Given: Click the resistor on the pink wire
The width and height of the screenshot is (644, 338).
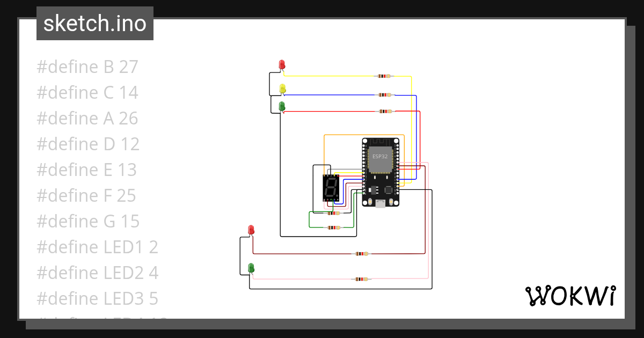Looking at the screenshot, I should (361, 279).
